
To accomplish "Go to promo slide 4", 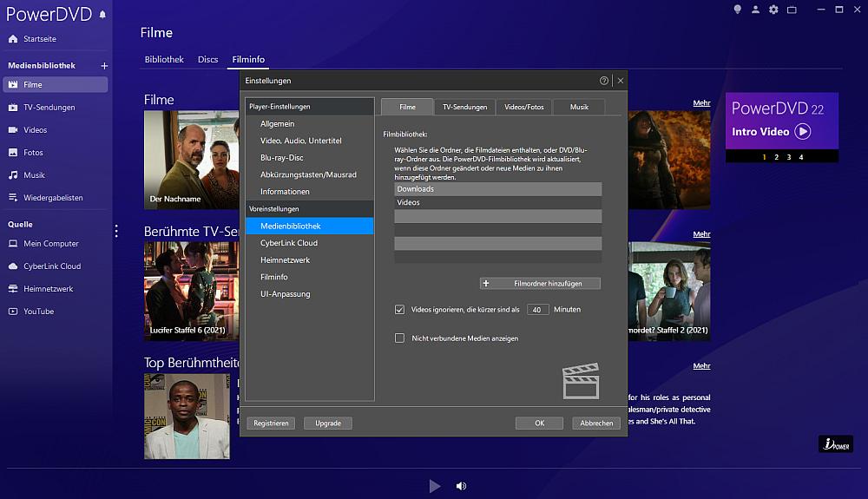I will (x=800, y=157).
